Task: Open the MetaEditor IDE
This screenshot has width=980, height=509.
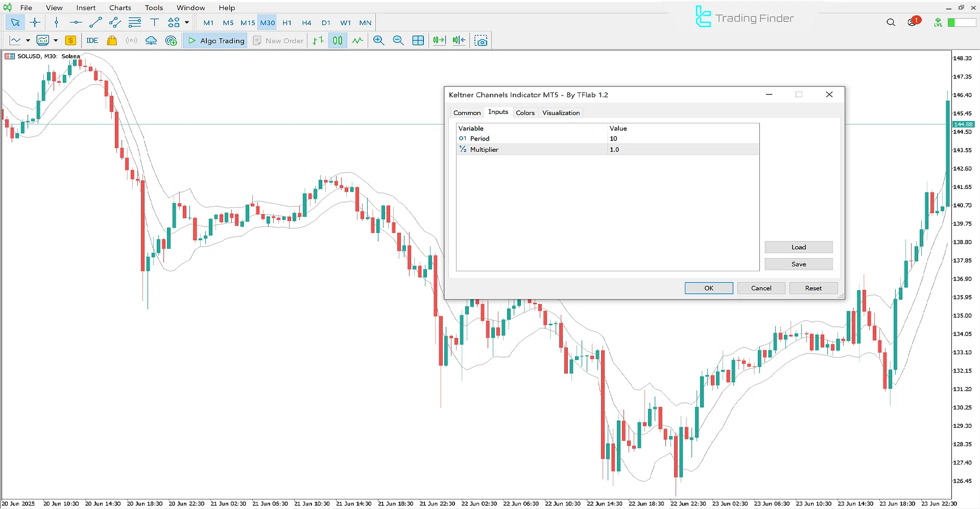Action: click(92, 40)
